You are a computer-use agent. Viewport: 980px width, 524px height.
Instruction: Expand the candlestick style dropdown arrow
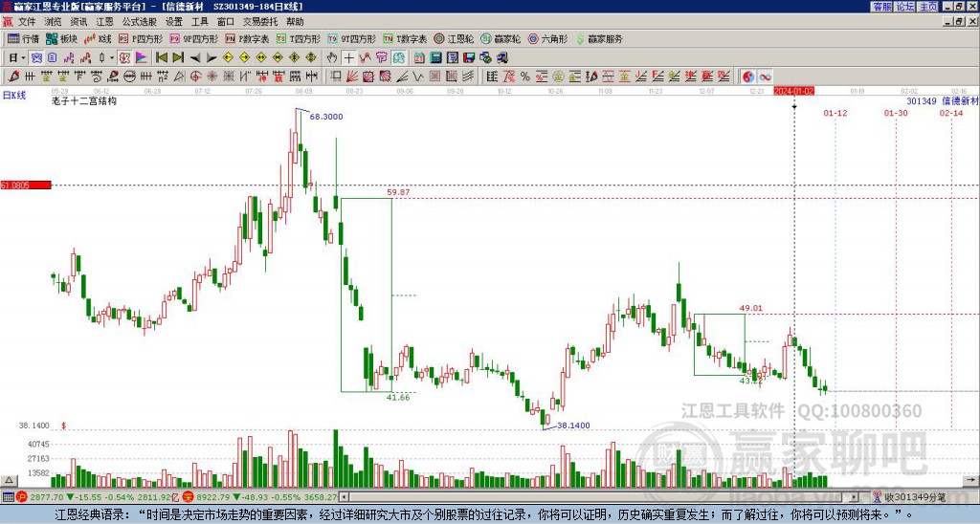coord(112,58)
